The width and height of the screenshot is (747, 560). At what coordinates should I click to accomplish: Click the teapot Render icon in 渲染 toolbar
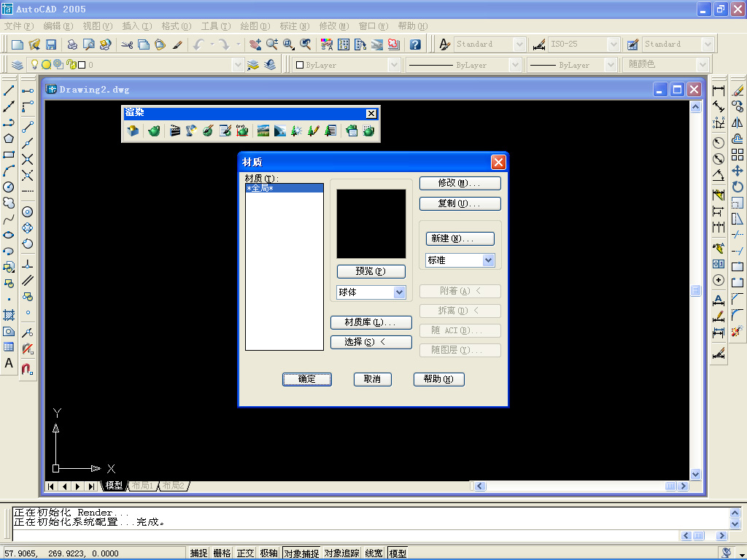coord(154,131)
